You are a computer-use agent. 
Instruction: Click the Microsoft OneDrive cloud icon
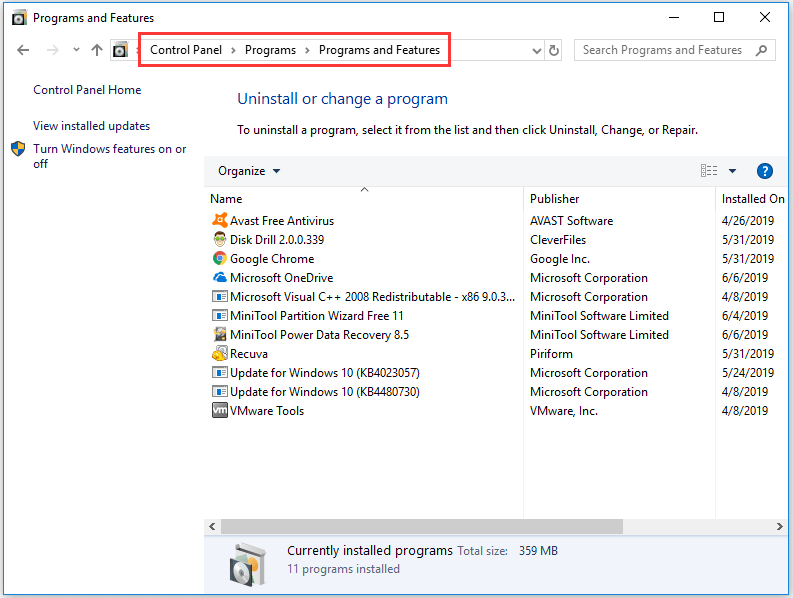220,278
